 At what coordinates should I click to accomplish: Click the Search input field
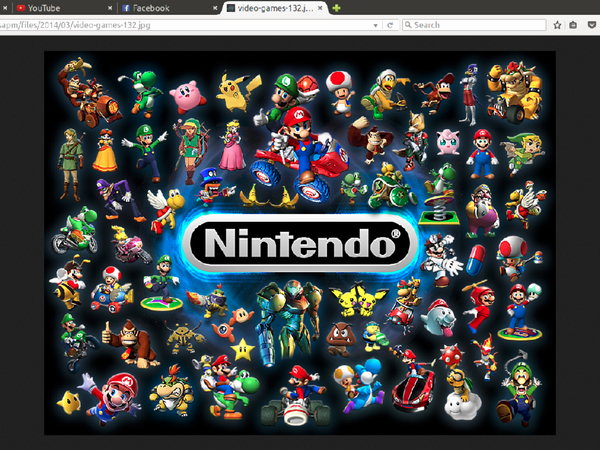click(474, 25)
